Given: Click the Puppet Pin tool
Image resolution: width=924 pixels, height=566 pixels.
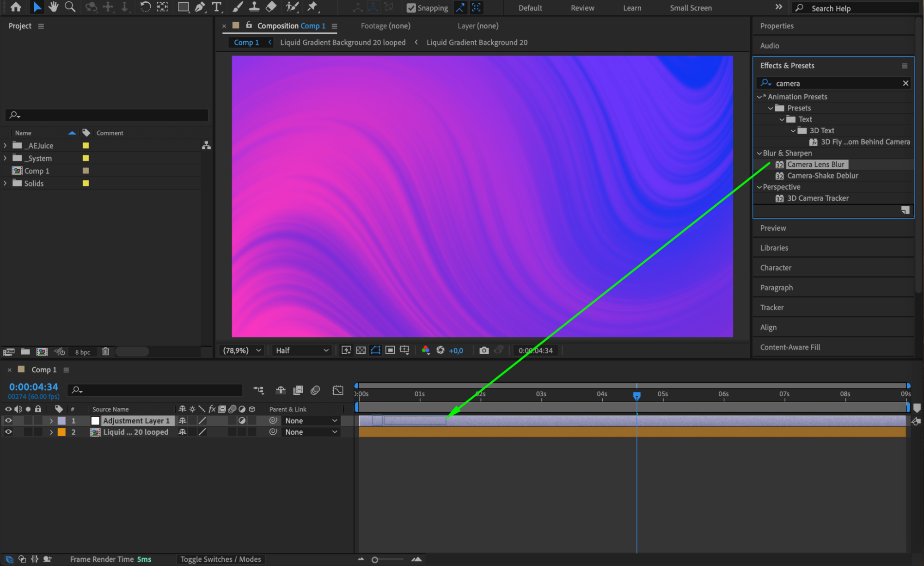Looking at the screenshot, I should tap(313, 7).
